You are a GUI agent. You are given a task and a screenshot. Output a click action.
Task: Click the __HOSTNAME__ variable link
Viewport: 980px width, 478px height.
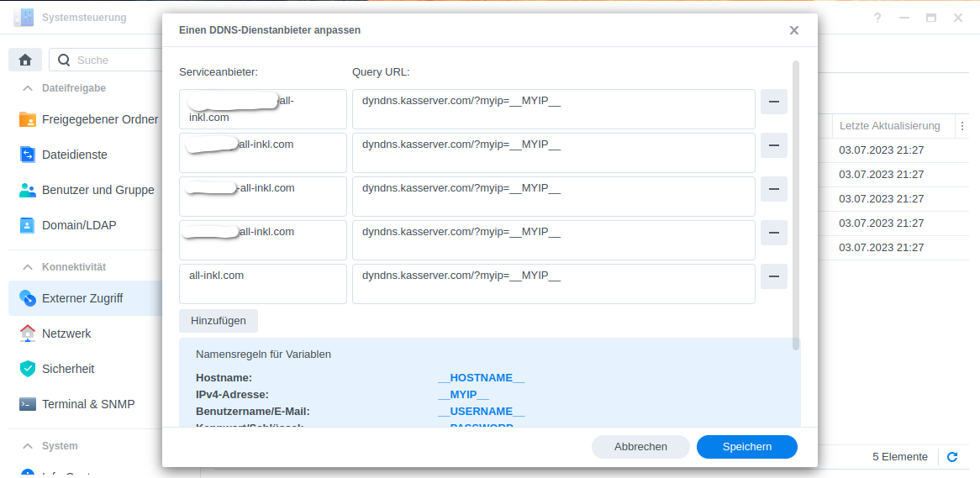tap(481, 378)
